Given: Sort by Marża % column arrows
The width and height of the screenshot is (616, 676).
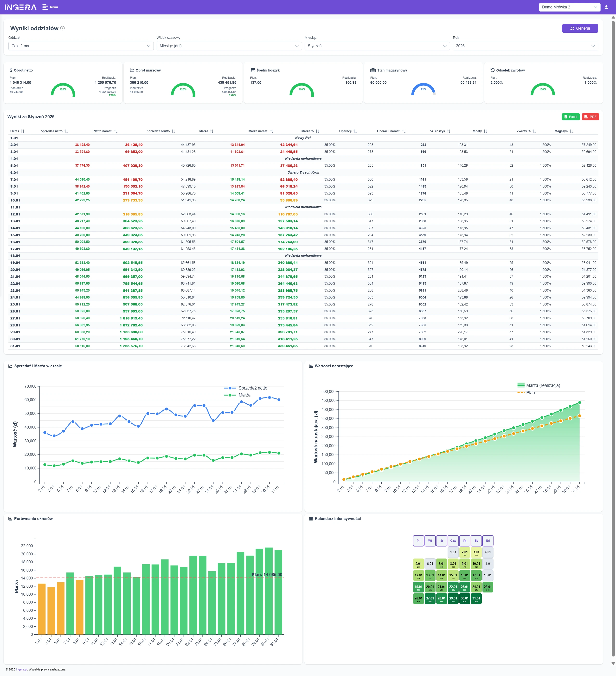Looking at the screenshot, I should (317, 131).
